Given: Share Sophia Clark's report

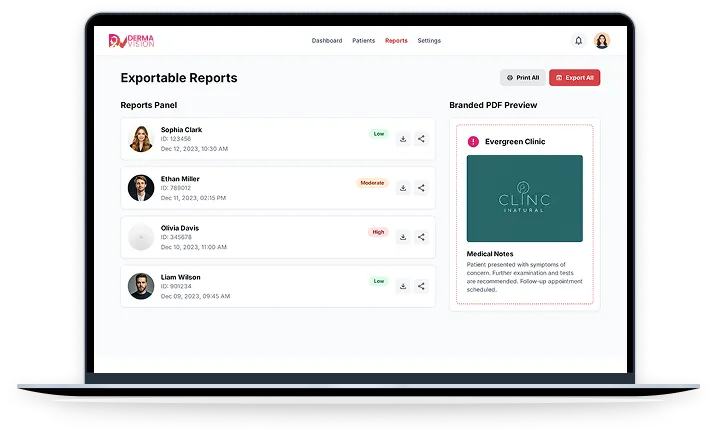Looking at the screenshot, I should click(x=421, y=139).
